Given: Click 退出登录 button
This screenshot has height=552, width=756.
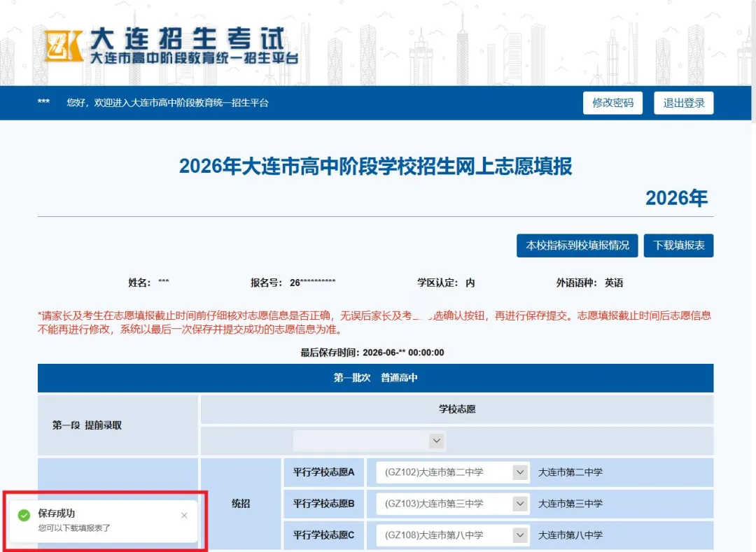Looking at the screenshot, I should (x=683, y=103).
